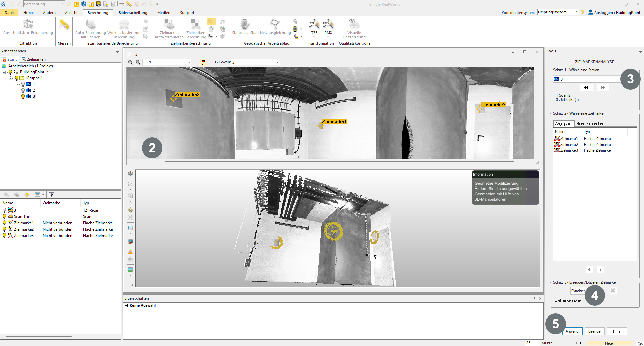Toggle visibility bulb for Zielmarke1 in list

tap(4, 223)
